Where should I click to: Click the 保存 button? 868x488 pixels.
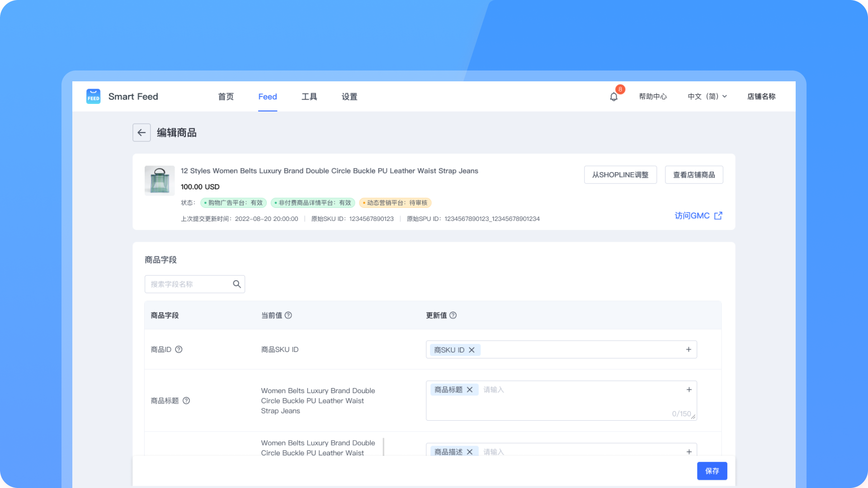click(712, 471)
